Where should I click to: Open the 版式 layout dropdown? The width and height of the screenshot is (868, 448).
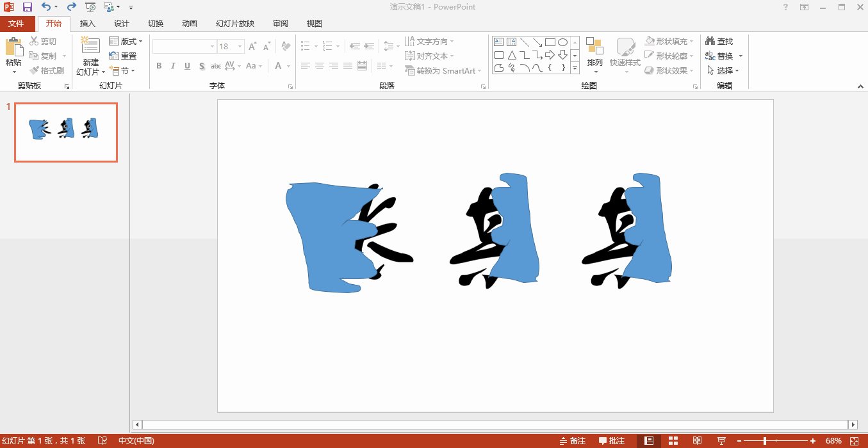[x=126, y=41]
